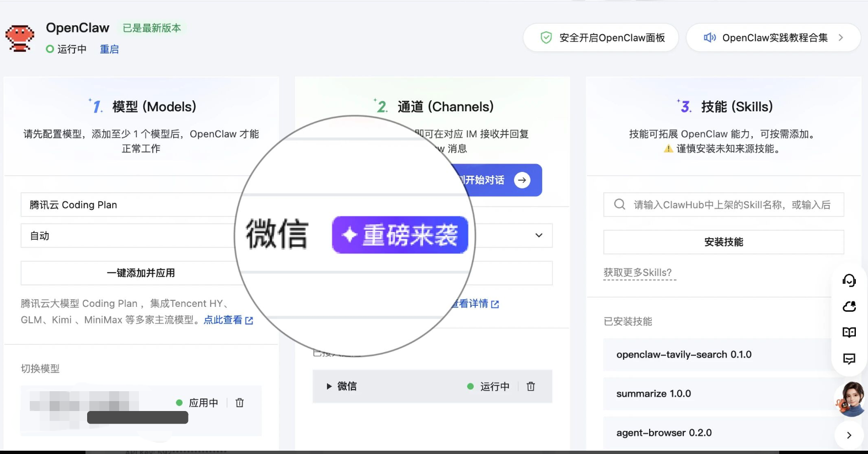Click the external-link icon after 点此查看
The width and height of the screenshot is (868, 454).
pos(249,321)
